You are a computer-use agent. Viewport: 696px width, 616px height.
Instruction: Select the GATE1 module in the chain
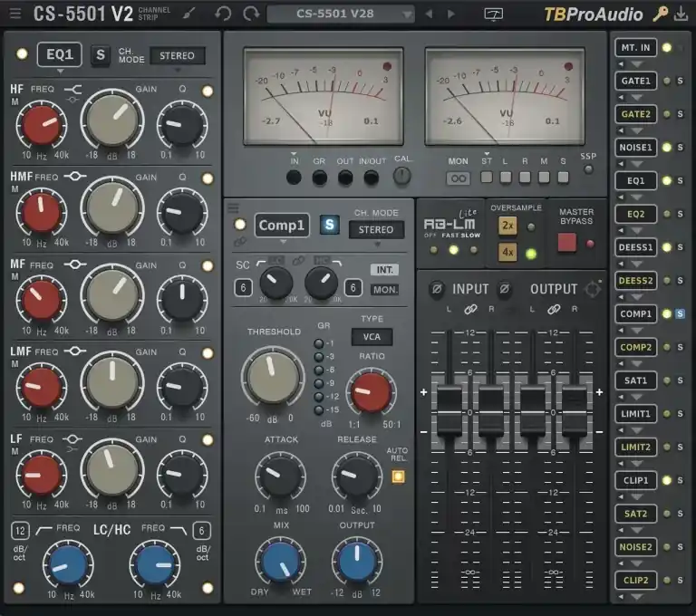coord(636,81)
